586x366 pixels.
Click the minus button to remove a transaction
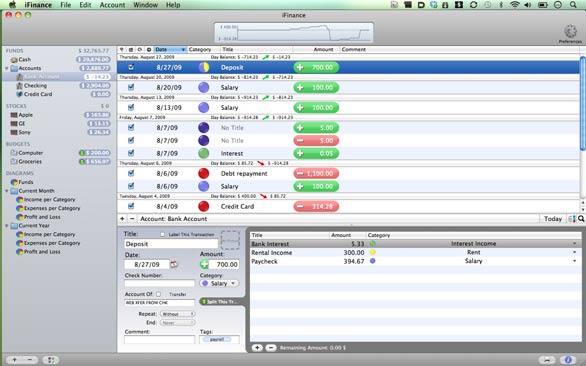(x=132, y=219)
